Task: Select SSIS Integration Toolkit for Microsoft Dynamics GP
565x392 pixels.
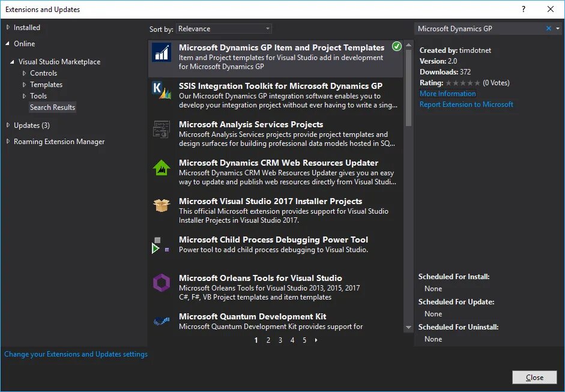Action: [x=276, y=97]
